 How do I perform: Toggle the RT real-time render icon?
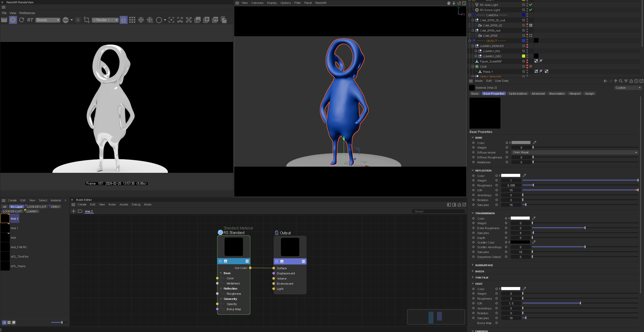click(x=30, y=20)
